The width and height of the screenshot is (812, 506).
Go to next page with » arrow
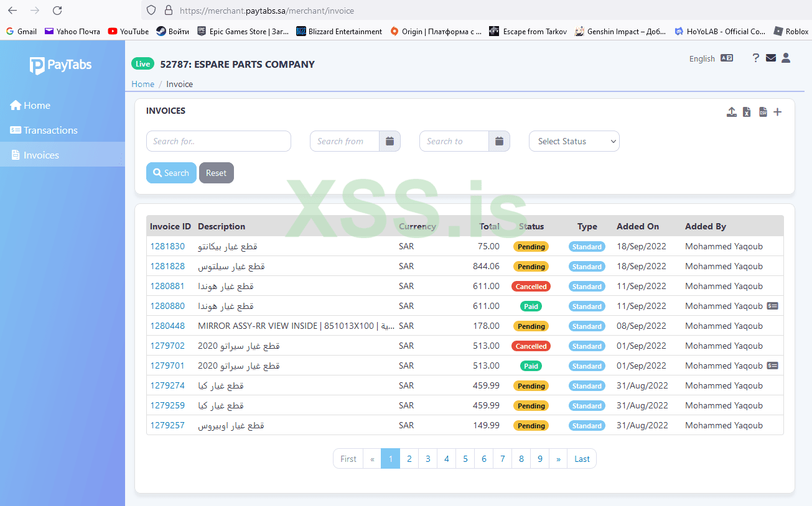559,459
